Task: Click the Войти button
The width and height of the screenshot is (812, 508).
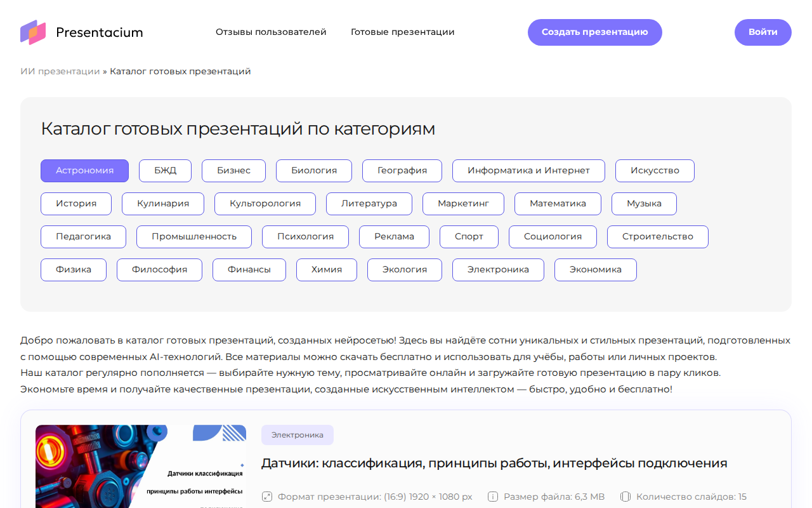Action: (x=763, y=32)
